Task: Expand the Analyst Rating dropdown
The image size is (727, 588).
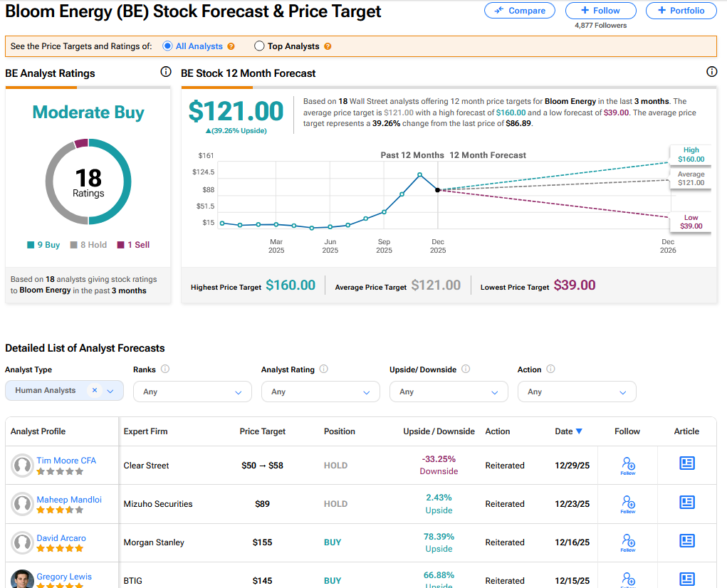Action: pyautogui.click(x=320, y=392)
